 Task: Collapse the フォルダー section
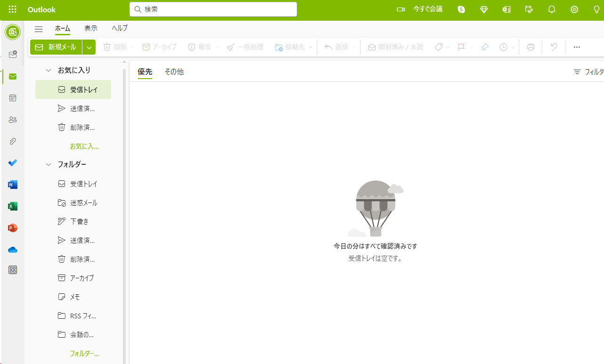click(48, 164)
